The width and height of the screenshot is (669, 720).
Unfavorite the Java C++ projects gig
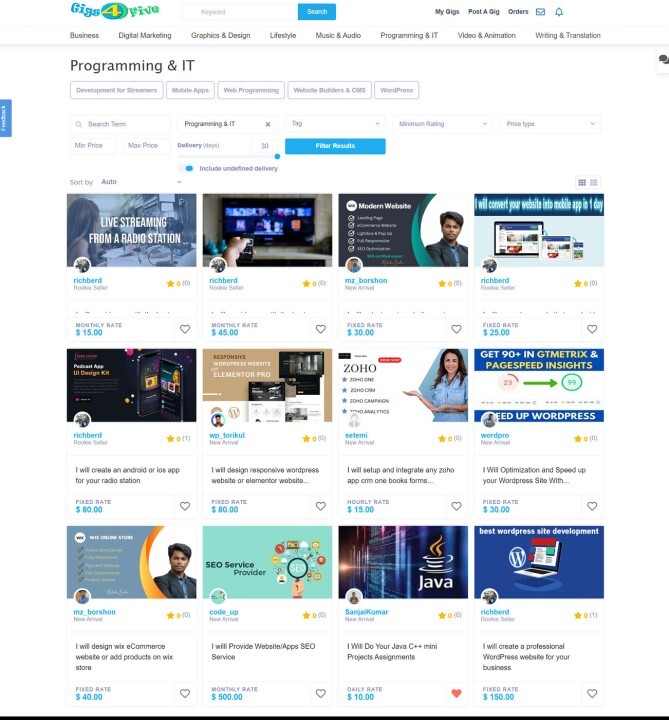(456, 693)
